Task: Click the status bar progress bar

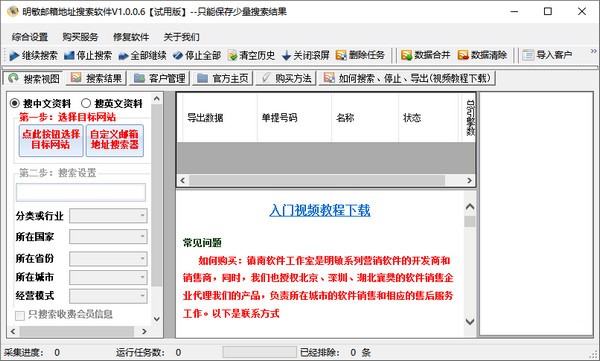Action: point(259,352)
